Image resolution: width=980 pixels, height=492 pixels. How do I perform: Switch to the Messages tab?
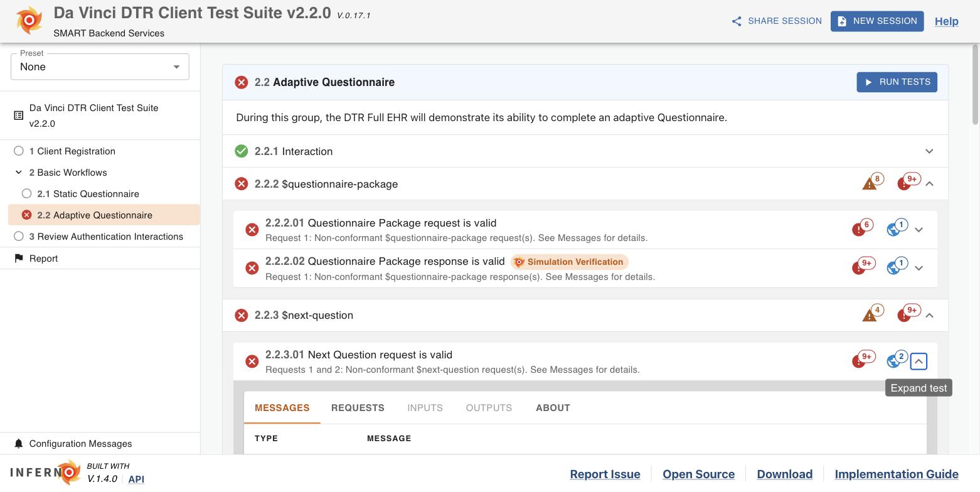coord(282,408)
